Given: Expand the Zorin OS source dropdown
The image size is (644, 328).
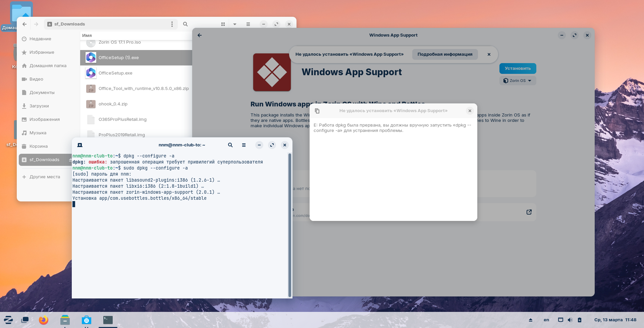Looking at the screenshot, I should (518, 81).
